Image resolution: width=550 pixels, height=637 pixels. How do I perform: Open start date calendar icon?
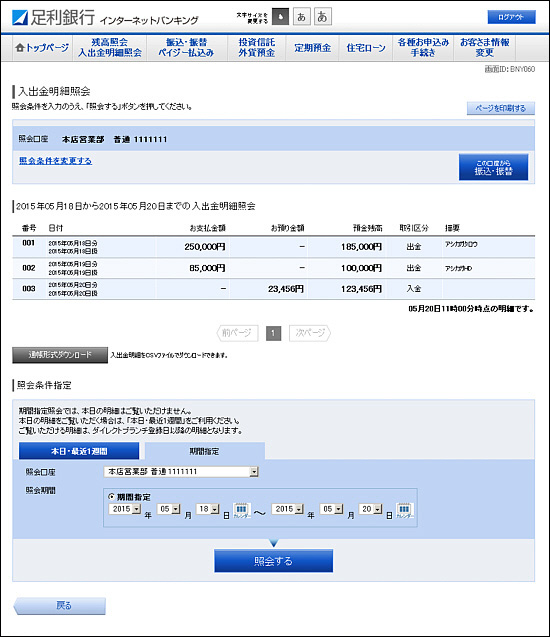[x=241, y=510]
